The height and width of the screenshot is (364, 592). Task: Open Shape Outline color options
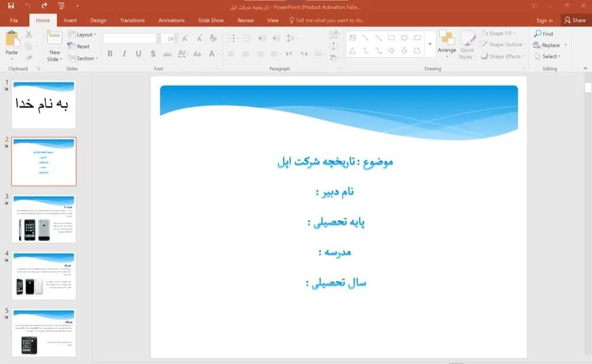click(503, 44)
